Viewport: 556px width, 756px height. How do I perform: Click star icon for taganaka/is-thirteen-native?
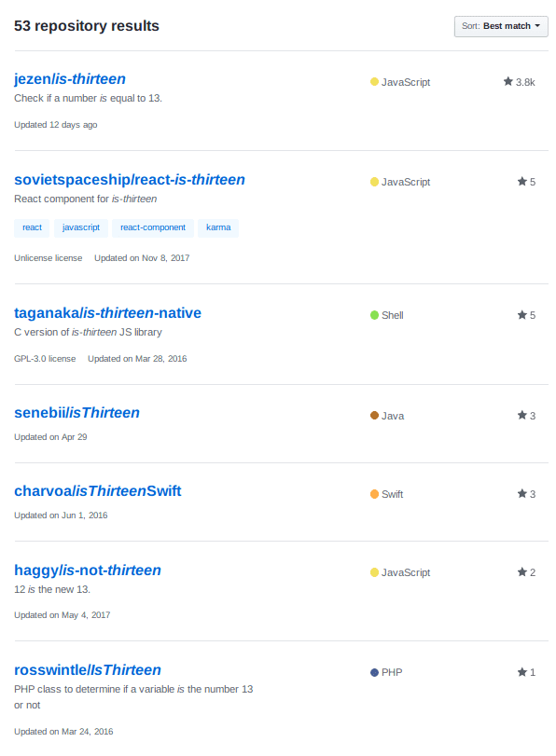pos(521,315)
